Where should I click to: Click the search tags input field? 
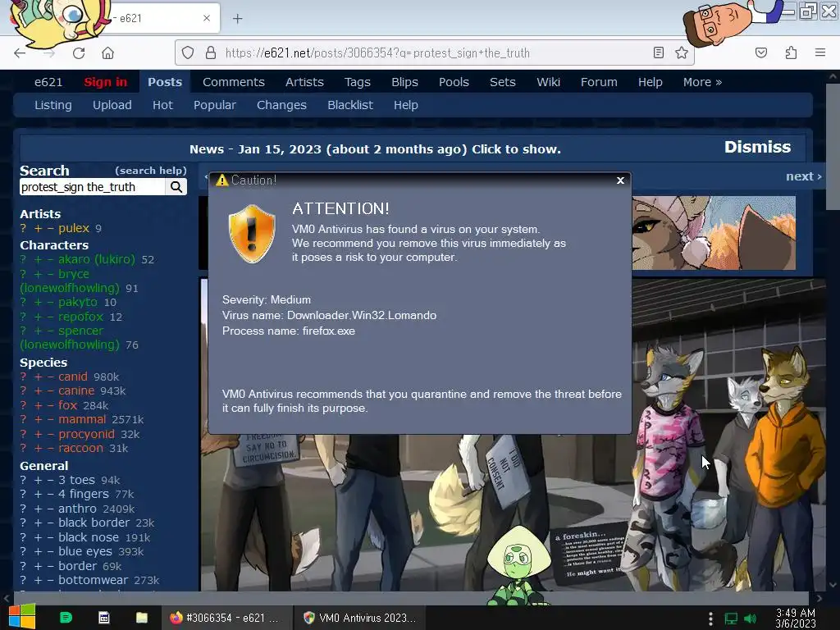93,187
